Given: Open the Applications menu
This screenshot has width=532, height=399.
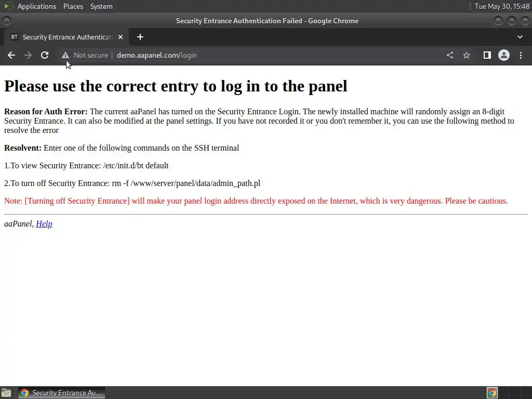Looking at the screenshot, I should [x=37, y=6].
